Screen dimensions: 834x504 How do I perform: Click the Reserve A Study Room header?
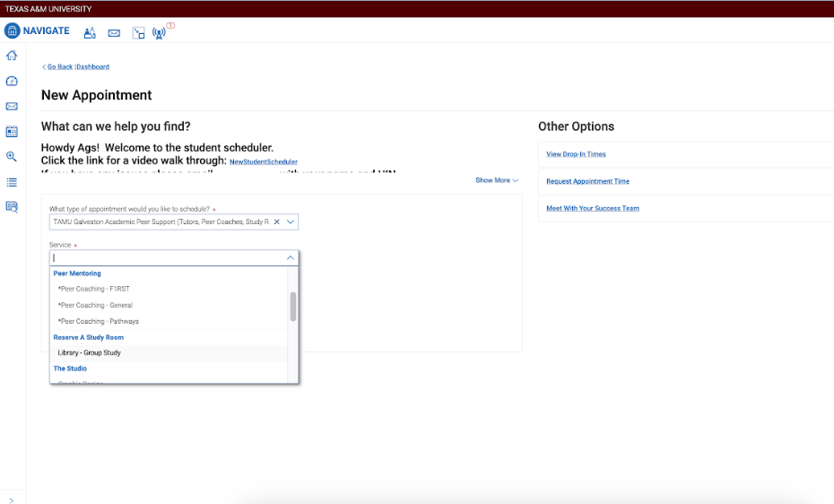click(x=88, y=337)
